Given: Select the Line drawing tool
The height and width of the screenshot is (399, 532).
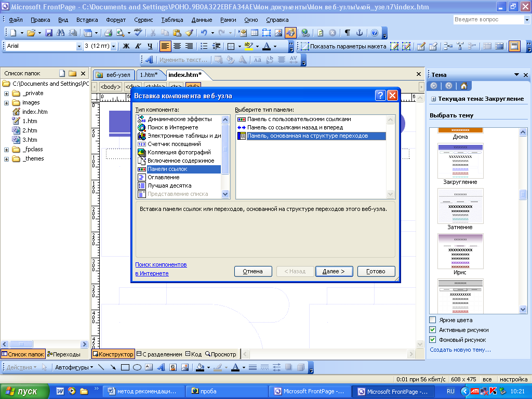Looking at the screenshot, I should pyautogui.click(x=101, y=367).
